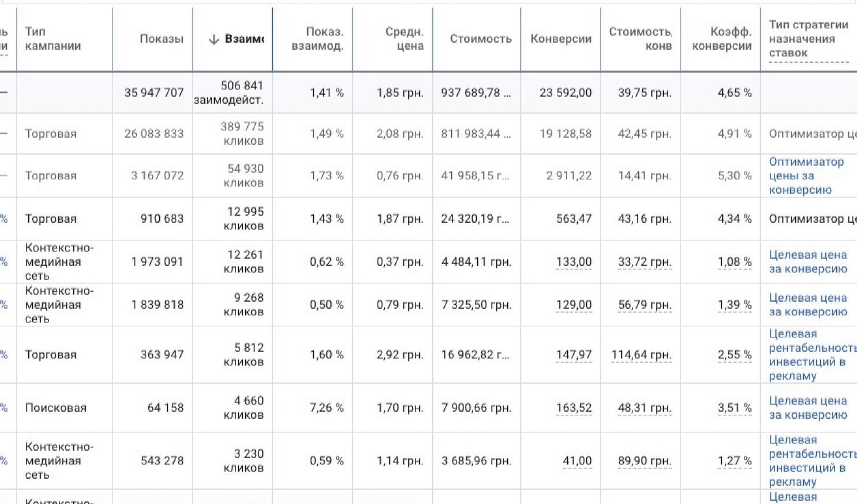857x504 pixels.
Task: Click the Коэфф. конверсии column header
Action: [x=721, y=39]
